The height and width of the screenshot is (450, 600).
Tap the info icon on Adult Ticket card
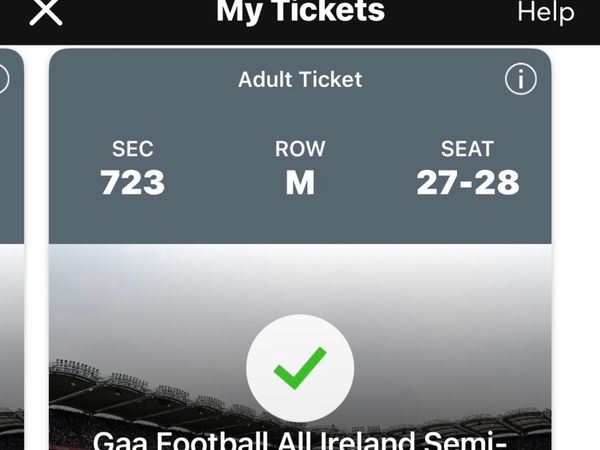521,79
